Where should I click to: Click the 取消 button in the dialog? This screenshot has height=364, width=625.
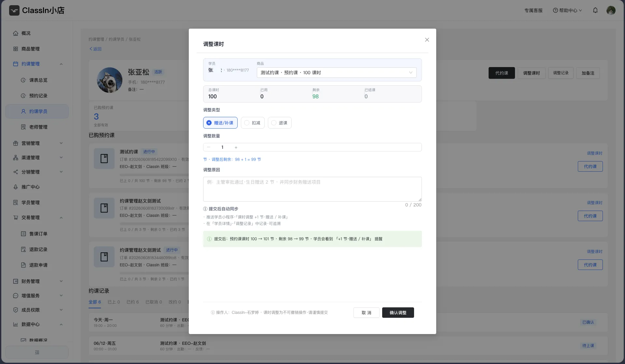tap(367, 313)
